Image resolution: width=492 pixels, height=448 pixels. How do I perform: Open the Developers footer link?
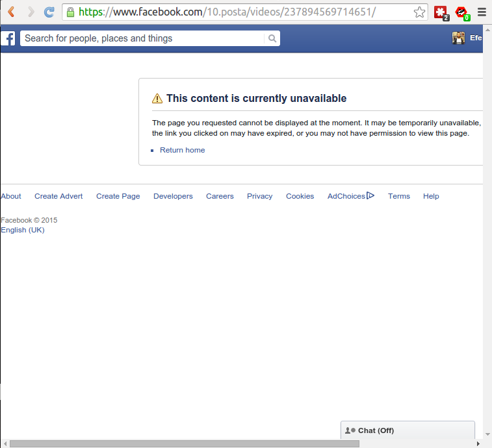point(173,196)
